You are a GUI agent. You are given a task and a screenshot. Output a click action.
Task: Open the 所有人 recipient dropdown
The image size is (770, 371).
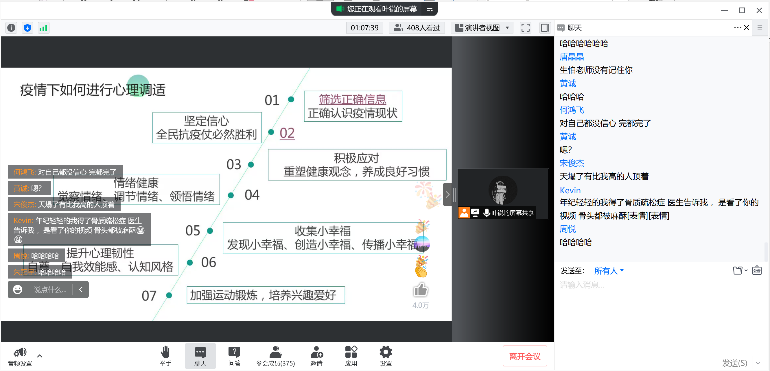point(609,271)
